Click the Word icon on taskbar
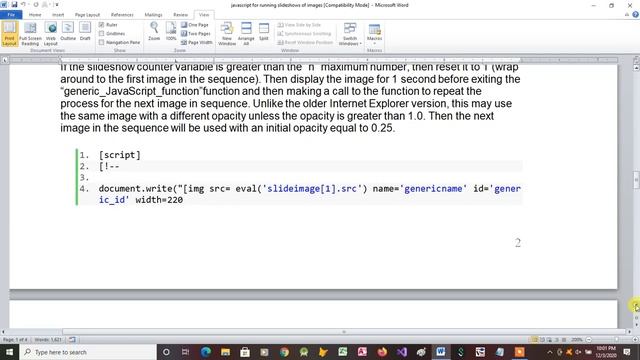Image resolution: width=640 pixels, height=360 pixels. click(441, 352)
